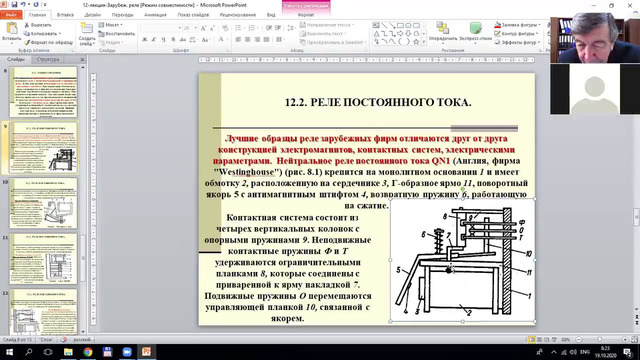Toggle Strikethrough text formatting

pyautogui.click(x=182, y=40)
